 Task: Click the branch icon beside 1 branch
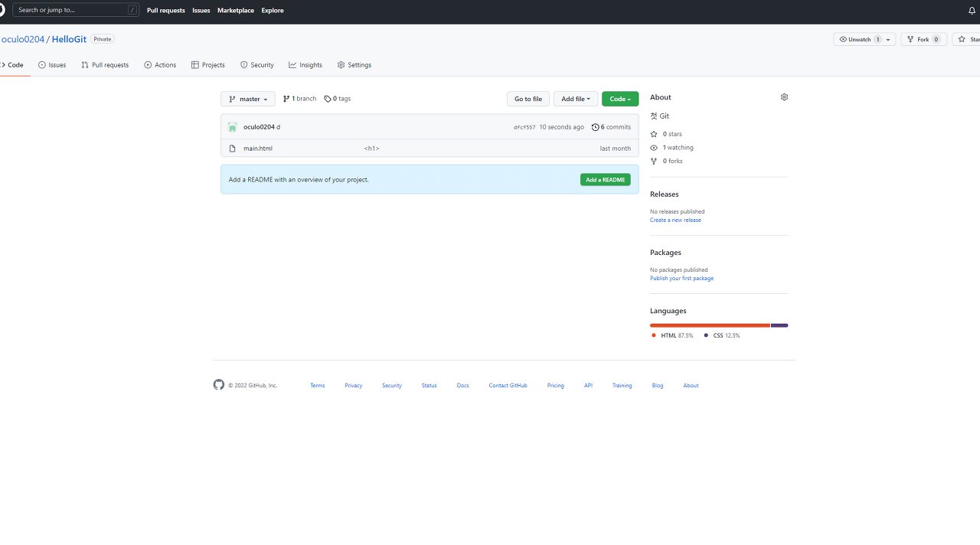tap(286, 99)
